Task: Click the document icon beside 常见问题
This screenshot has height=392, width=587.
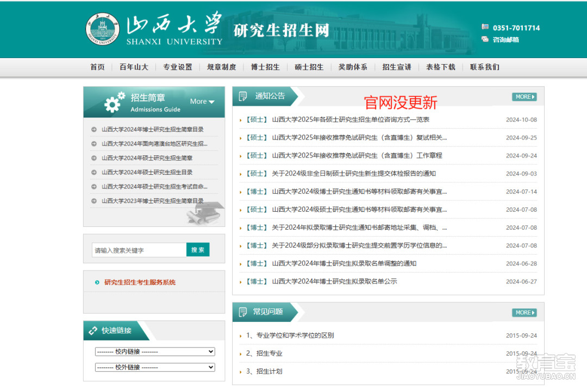Action: coord(243,312)
